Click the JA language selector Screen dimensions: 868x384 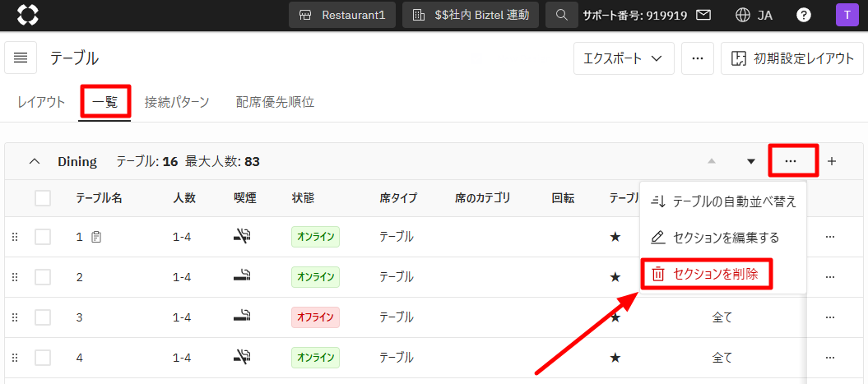click(754, 15)
